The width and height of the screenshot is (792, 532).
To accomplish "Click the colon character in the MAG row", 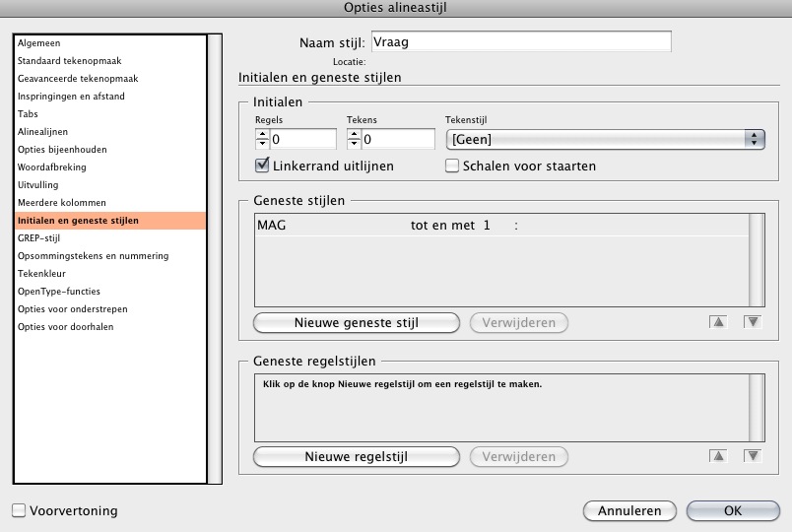I will [x=516, y=226].
